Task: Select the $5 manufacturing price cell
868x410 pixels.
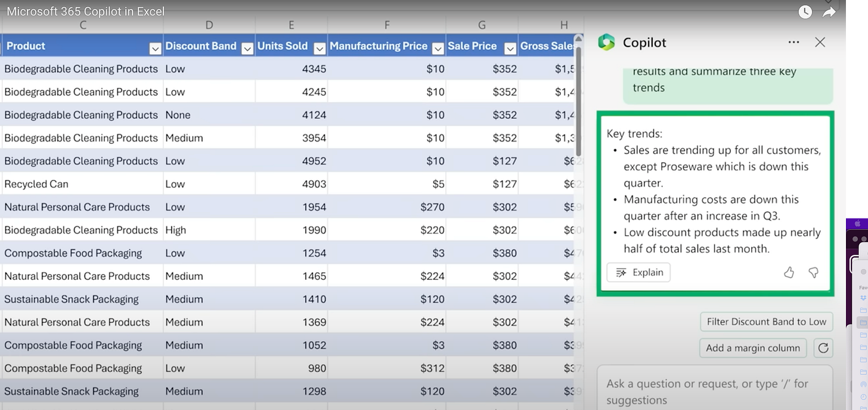Action: coord(387,184)
